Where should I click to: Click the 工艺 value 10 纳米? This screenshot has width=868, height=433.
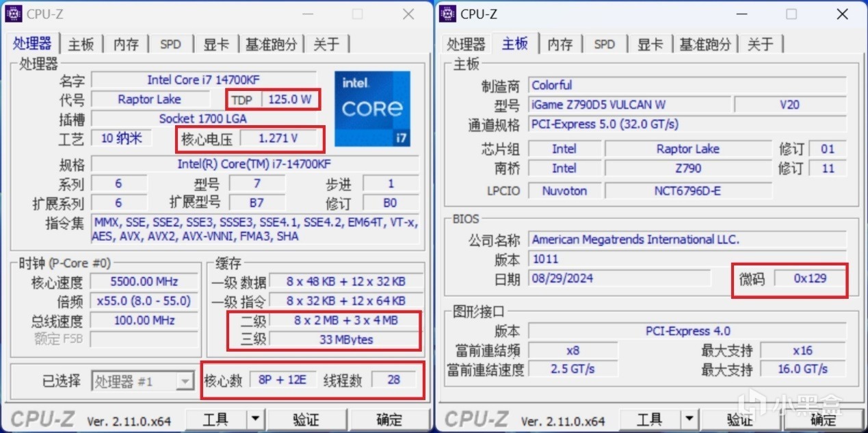[x=121, y=138]
